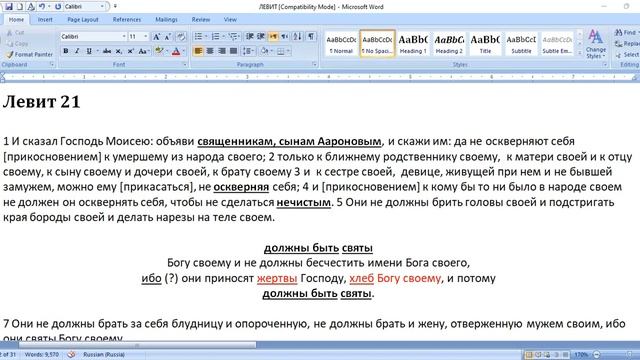Viewport: 640px width, 360px height.
Task: Toggle Subscript formatting
Action: point(119,51)
